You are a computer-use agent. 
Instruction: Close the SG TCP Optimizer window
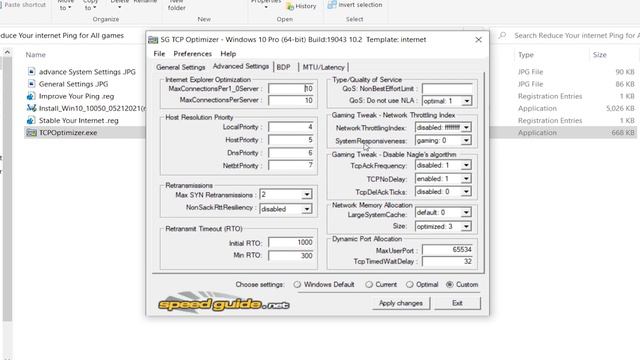tap(478, 40)
